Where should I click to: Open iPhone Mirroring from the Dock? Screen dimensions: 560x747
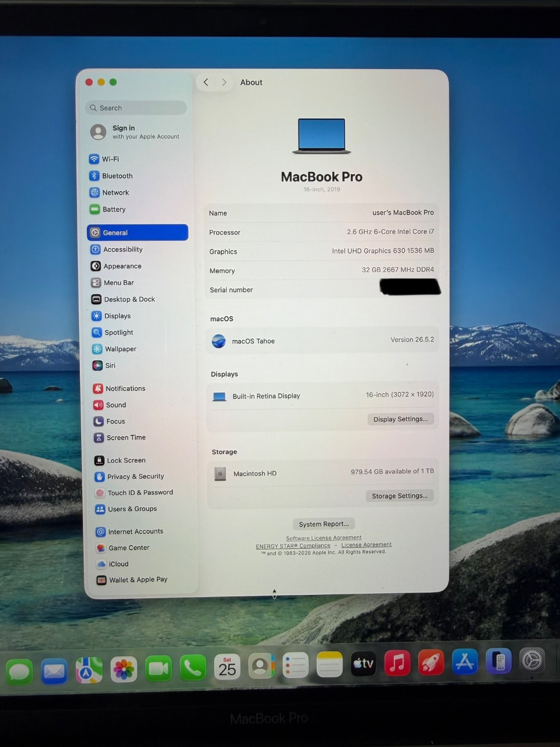click(x=498, y=661)
